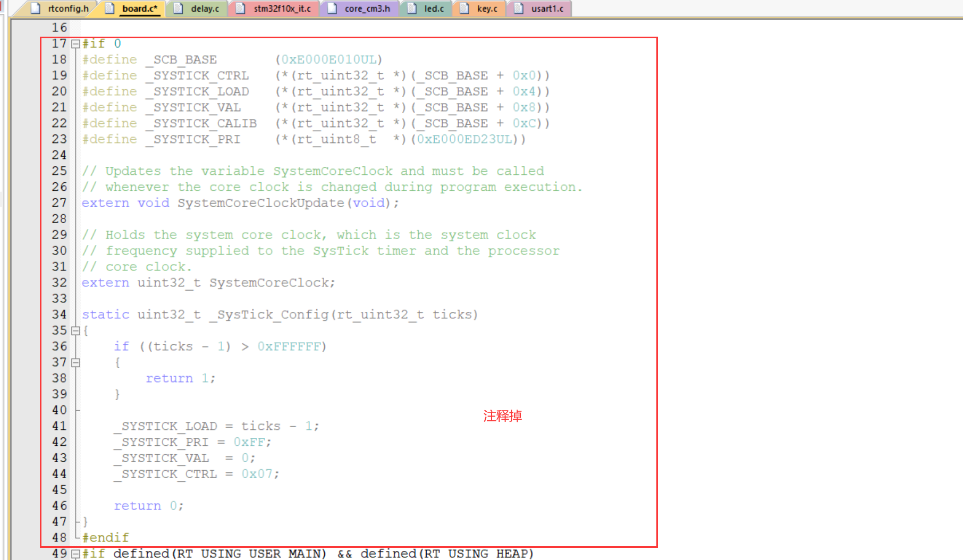
Task: Click _SysTick_Config function name
Action: click(x=269, y=315)
